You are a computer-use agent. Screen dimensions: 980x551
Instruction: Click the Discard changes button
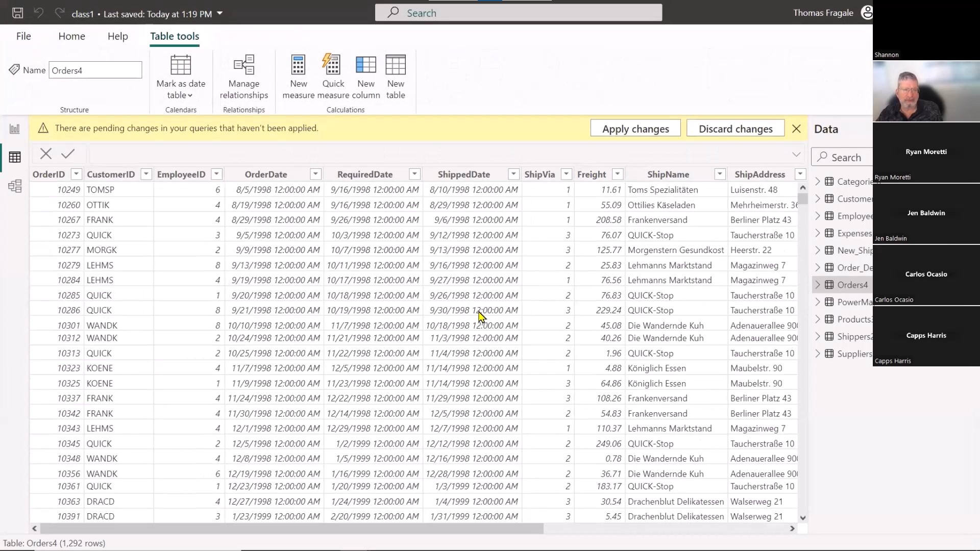pos(735,128)
